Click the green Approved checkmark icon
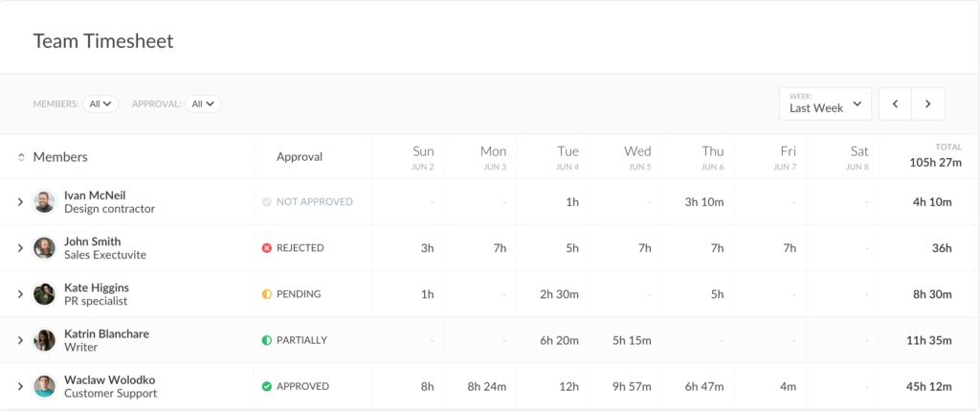 [267, 386]
